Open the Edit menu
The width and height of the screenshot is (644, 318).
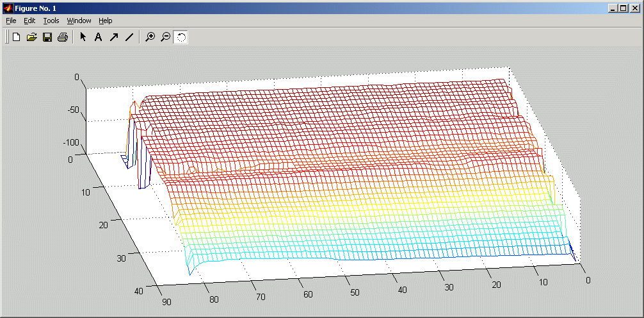point(29,21)
